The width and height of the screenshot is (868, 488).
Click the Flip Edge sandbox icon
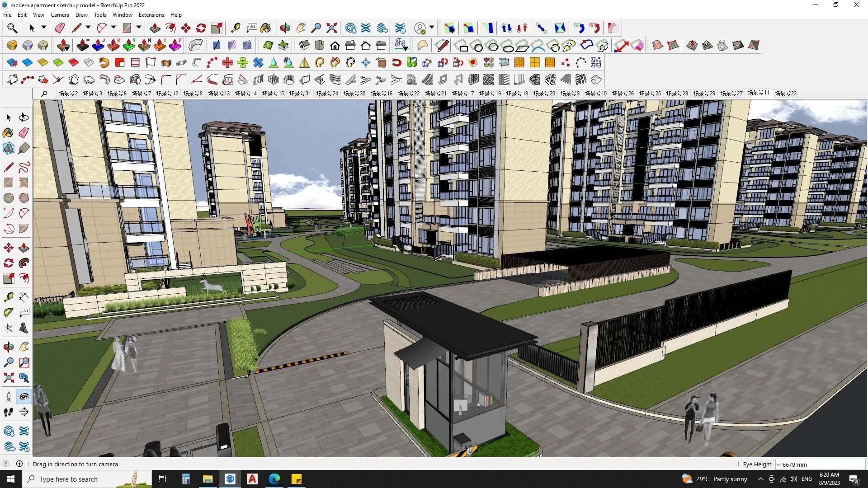click(754, 45)
